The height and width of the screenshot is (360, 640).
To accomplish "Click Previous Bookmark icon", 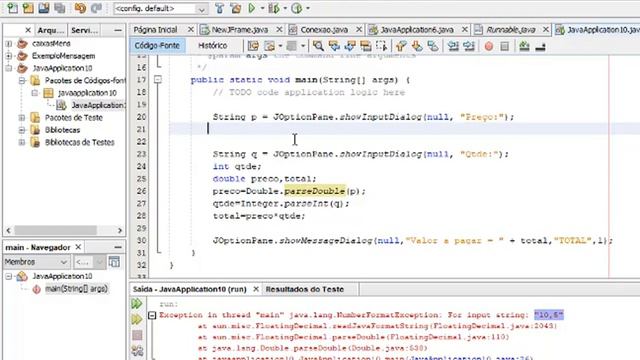I will [x=401, y=46].
